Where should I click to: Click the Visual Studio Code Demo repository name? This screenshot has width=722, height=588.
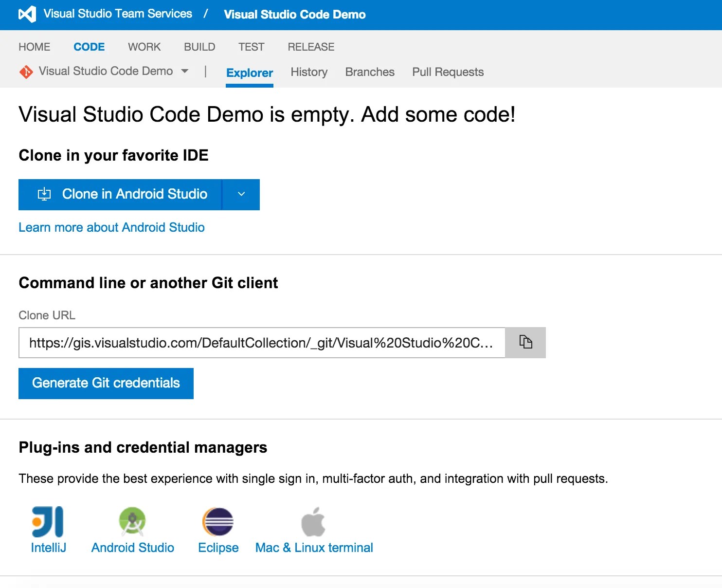click(x=106, y=71)
